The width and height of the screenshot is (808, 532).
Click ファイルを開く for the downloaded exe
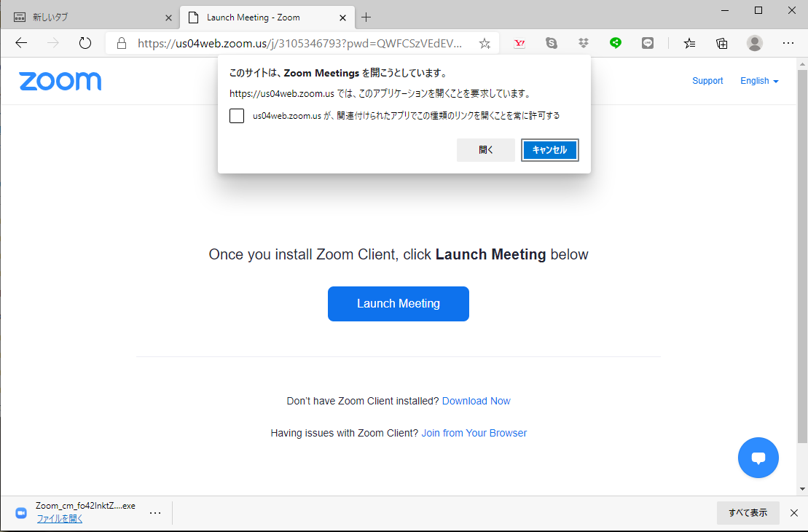point(59,519)
